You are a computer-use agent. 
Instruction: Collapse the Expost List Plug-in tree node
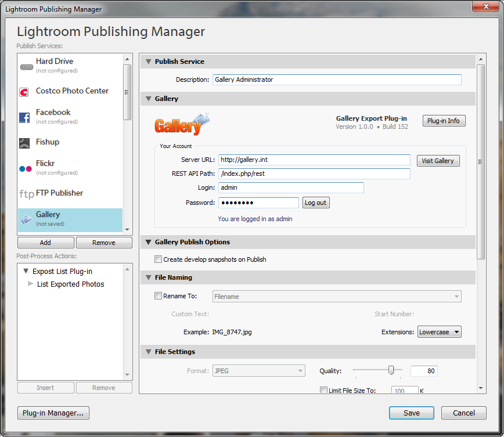click(x=26, y=271)
